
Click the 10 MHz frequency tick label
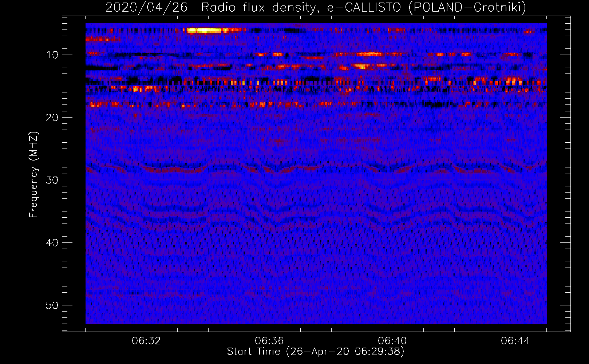(52, 55)
